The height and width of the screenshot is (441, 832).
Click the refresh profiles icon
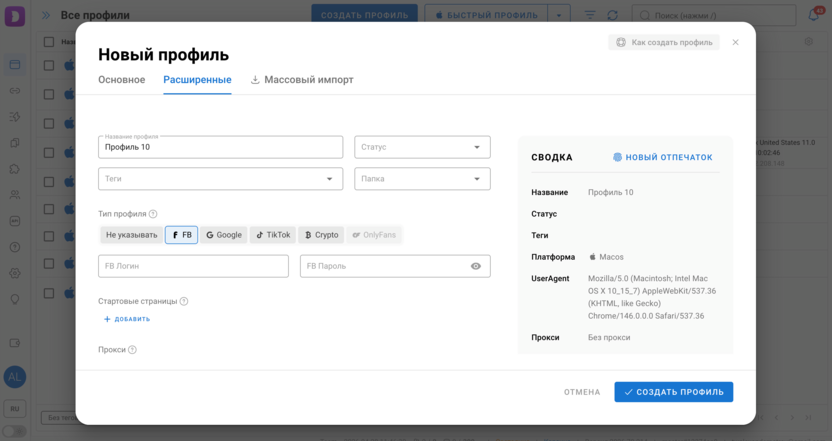[613, 16]
